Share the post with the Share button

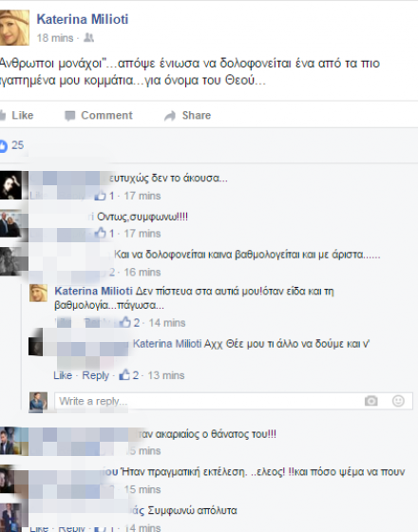click(188, 115)
